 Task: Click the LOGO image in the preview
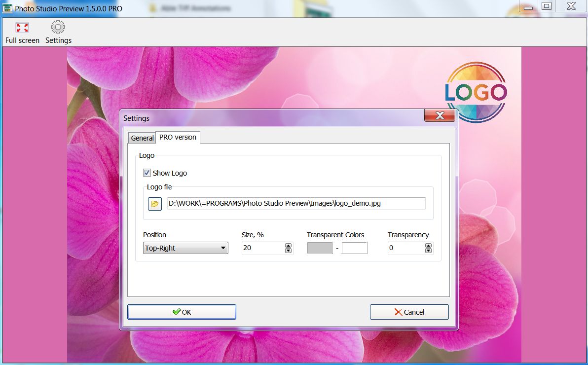click(x=476, y=92)
